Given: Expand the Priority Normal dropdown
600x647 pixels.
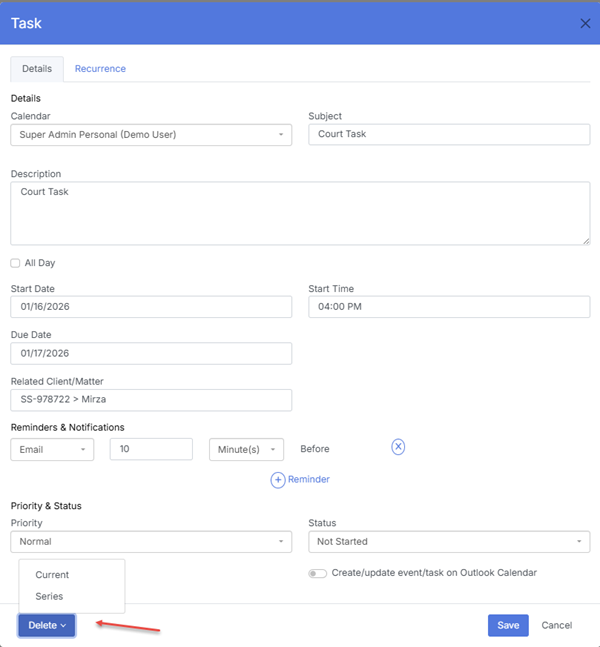Looking at the screenshot, I should pyautogui.click(x=151, y=541).
